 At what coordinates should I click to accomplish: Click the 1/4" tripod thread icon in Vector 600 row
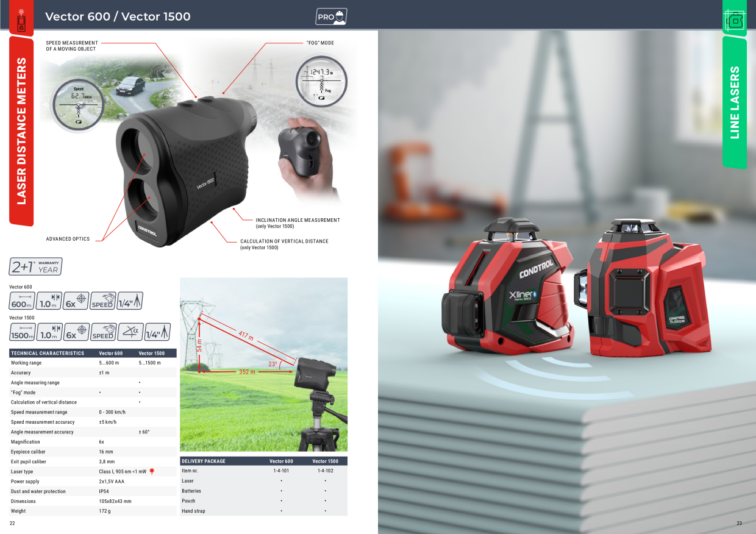(x=130, y=301)
